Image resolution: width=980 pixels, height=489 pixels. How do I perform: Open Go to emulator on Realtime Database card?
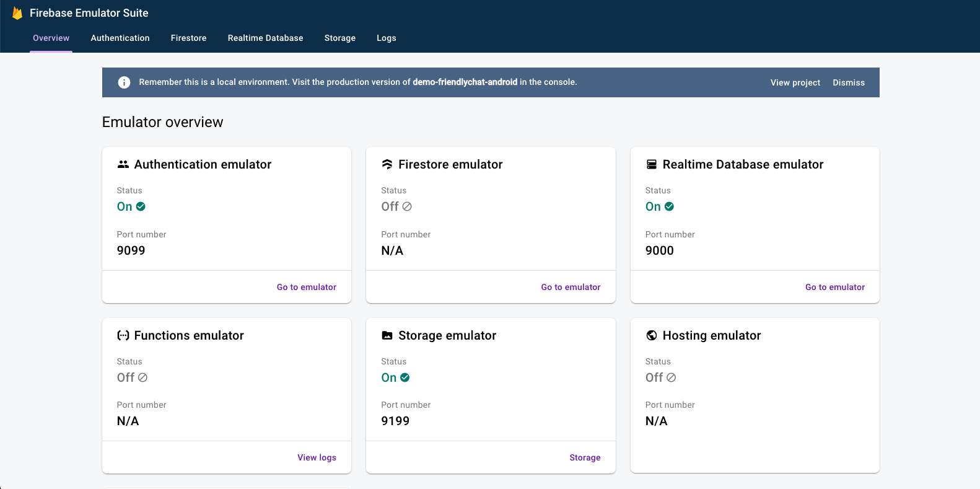point(834,287)
